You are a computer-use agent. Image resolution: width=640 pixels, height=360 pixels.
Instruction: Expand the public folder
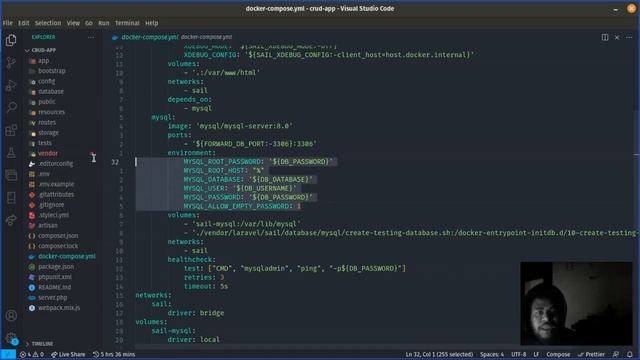pyautogui.click(x=47, y=102)
